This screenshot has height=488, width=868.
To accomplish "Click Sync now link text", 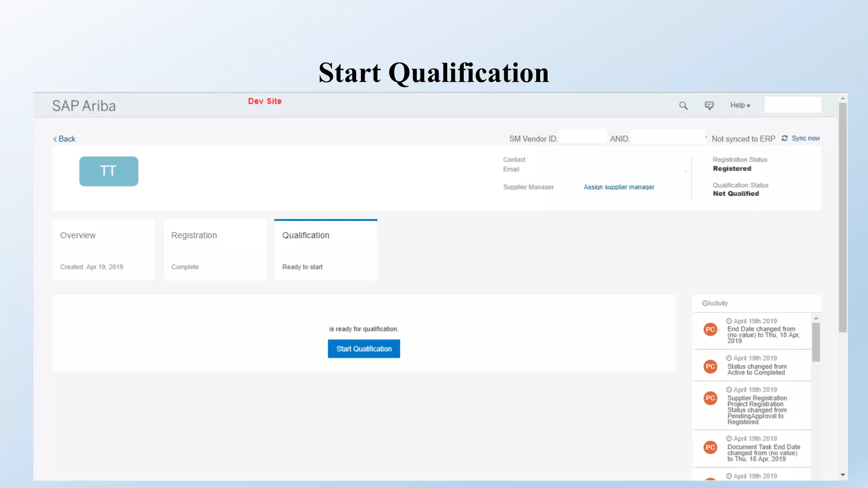I will pyautogui.click(x=806, y=138).
